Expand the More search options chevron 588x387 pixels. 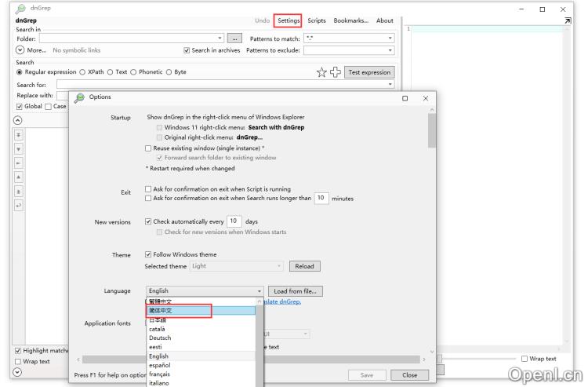20,50
